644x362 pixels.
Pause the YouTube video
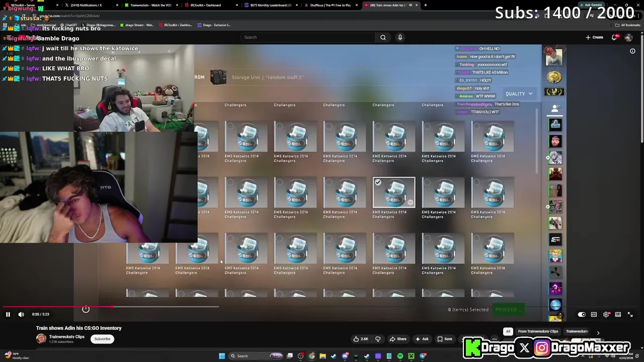8,314
